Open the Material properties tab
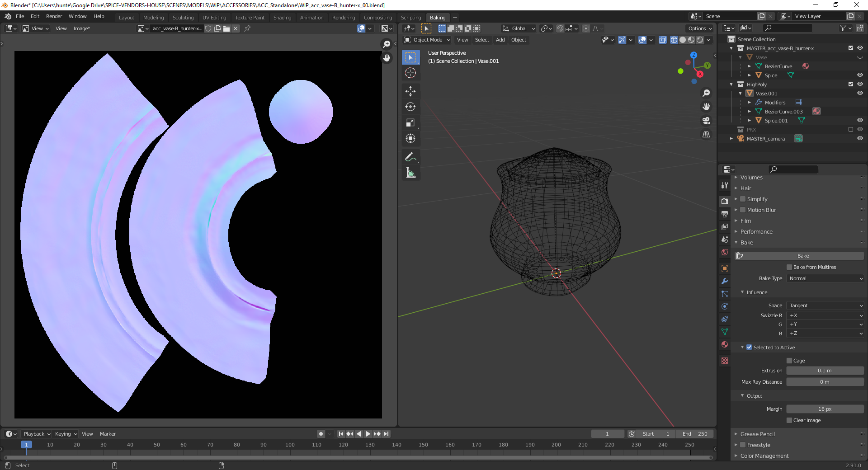The width and height of the screenshot is (868, 470). pos(725,344)
